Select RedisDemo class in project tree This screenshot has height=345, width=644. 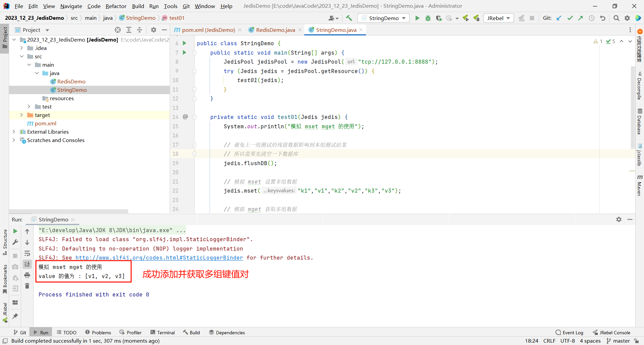[x=71, y=81]
